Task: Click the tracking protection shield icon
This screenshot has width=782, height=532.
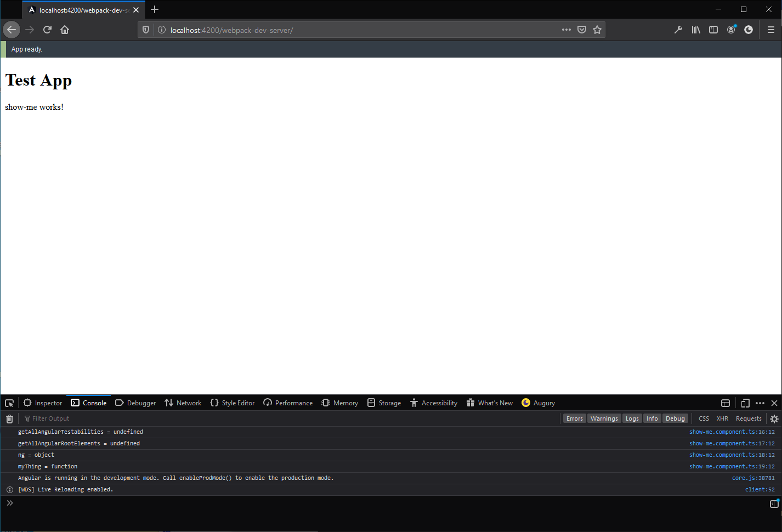Action: tap(146, 30)
